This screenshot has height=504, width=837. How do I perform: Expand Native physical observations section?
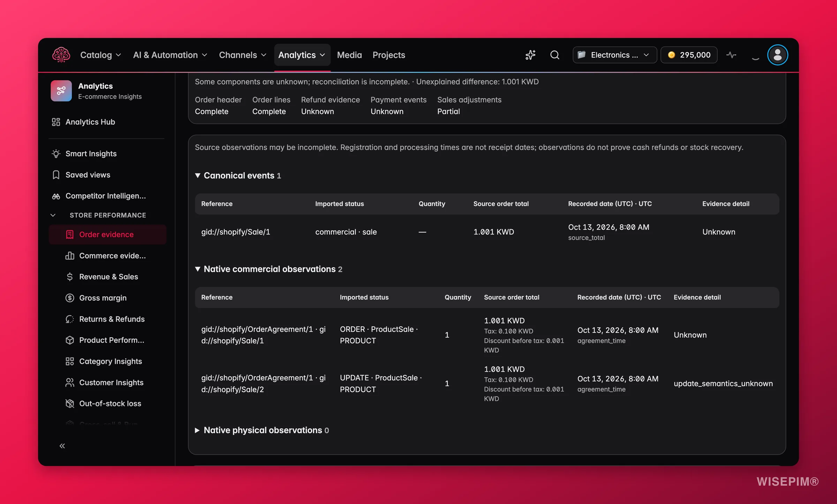click(x=197, y=430)
